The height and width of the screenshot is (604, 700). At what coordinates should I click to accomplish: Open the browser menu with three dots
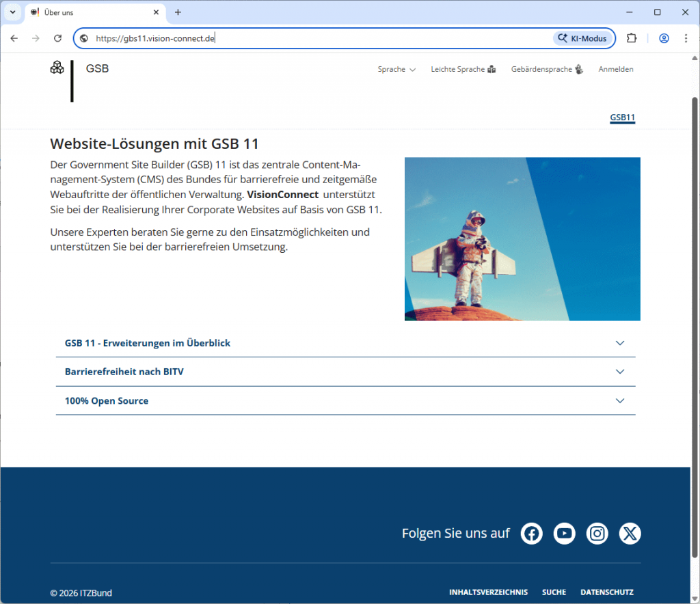[686, 38]
